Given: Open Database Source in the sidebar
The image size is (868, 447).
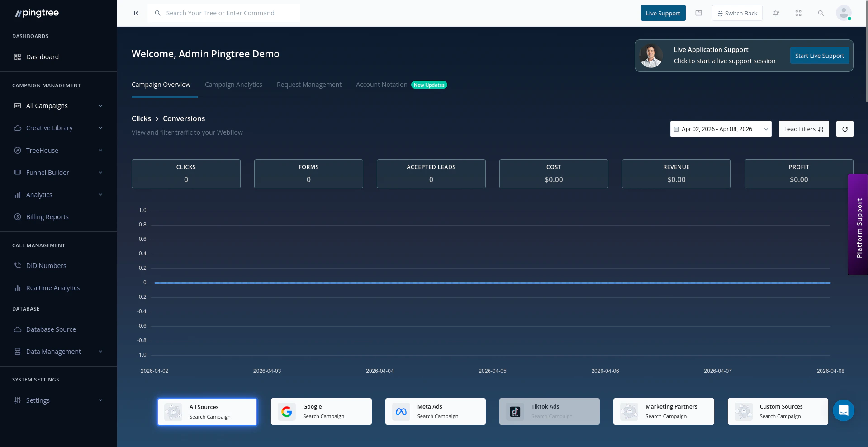Looking at the screenshot, I should point(51,329).
